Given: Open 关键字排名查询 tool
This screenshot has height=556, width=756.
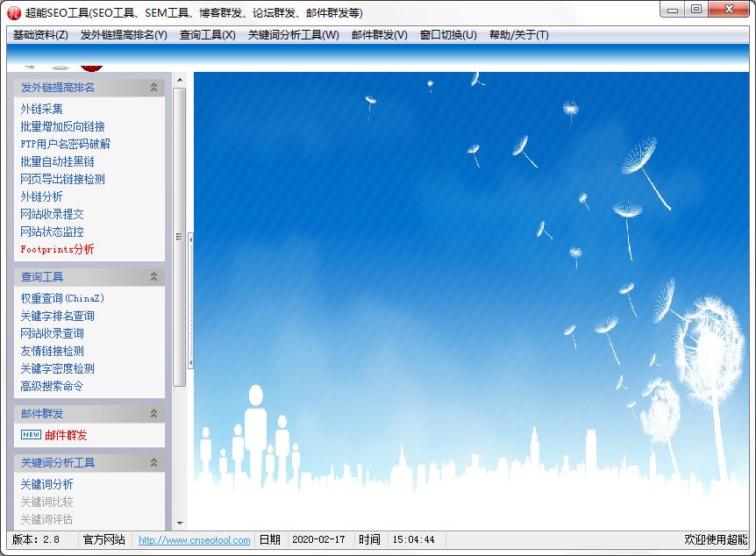Looking at the screenshot, I should click(x=57, y=316).
